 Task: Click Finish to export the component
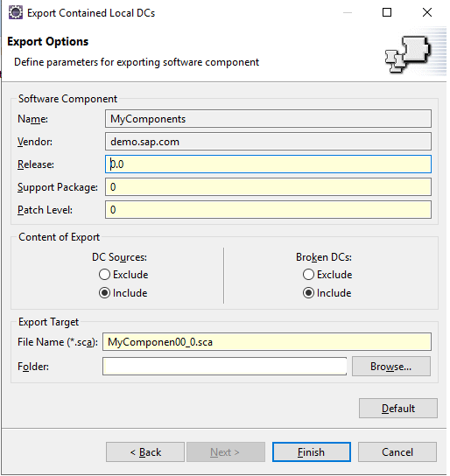click(x=311, y=452)
